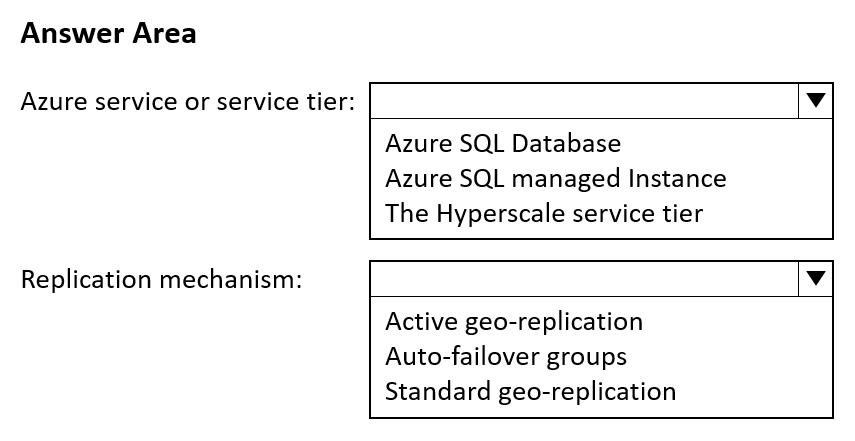Click the Answer Area heading
Image resolution: width=855 pixels, height=441 pixels.
(x=109, y=33)
